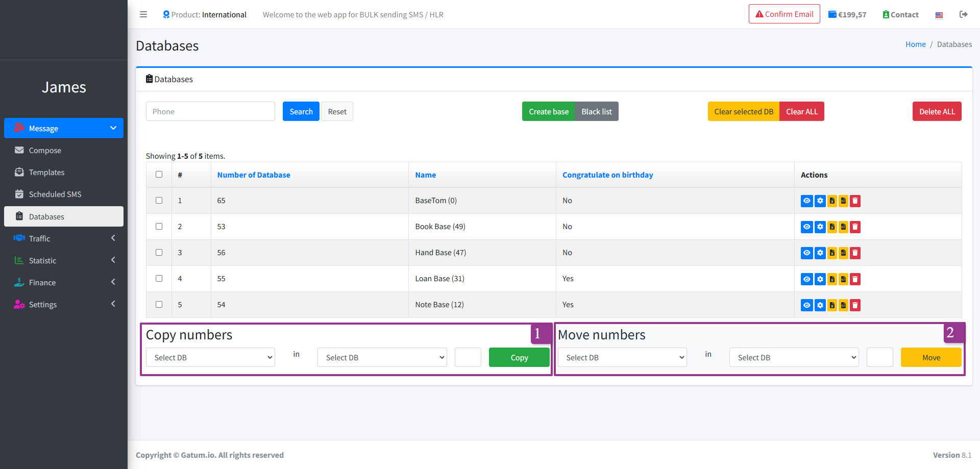Screen dimensions: 980x469
Task: Sort table by Congratulate on birthday column
Action: point(607,175)
